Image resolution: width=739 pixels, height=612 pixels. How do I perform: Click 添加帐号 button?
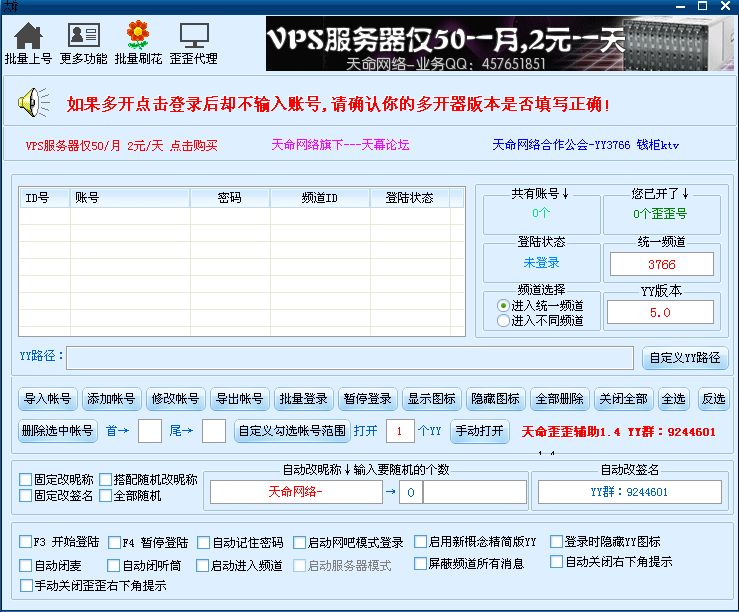[111, 399]
